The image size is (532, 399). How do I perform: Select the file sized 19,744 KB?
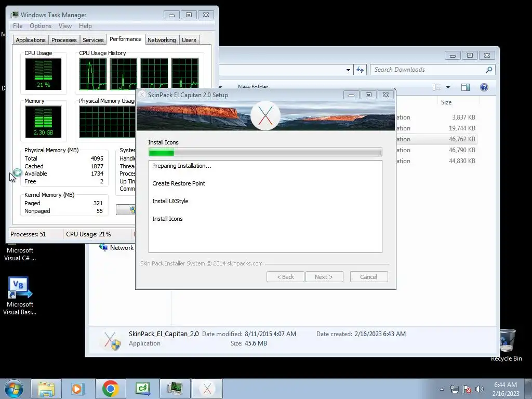(436, 128)
